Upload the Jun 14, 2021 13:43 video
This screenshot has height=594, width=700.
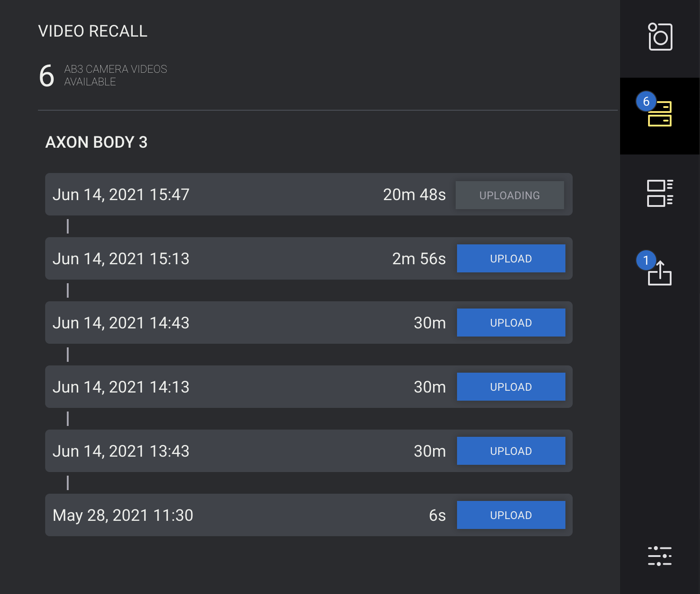[511, 451]
